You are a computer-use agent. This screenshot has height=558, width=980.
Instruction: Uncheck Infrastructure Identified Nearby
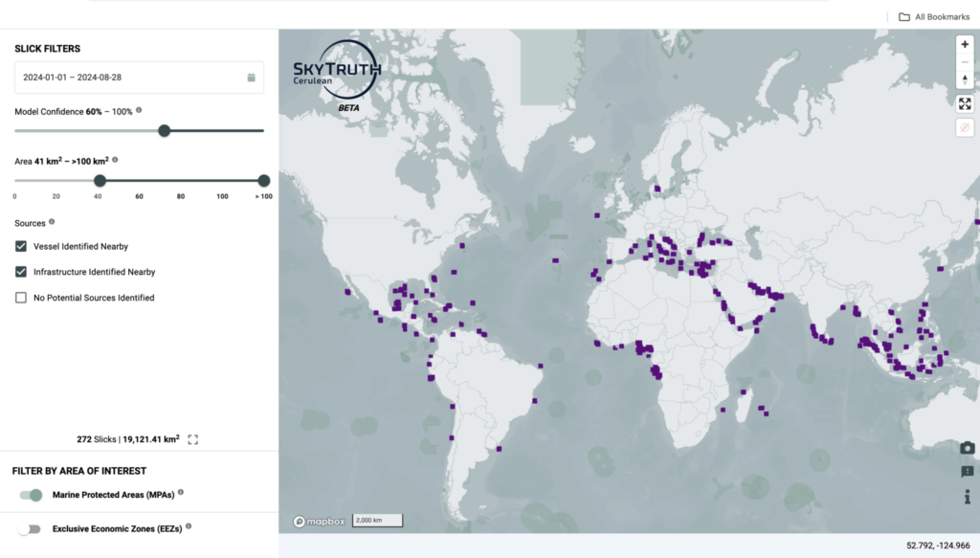pyautogui.click(x=21, y=272)
